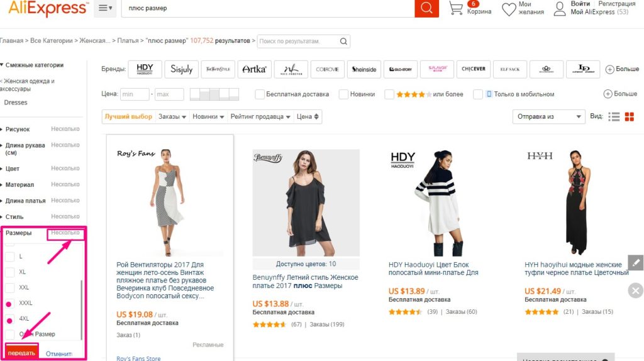
Task: Tick the four stars or more checkbox
Action: tap(389, 94)
